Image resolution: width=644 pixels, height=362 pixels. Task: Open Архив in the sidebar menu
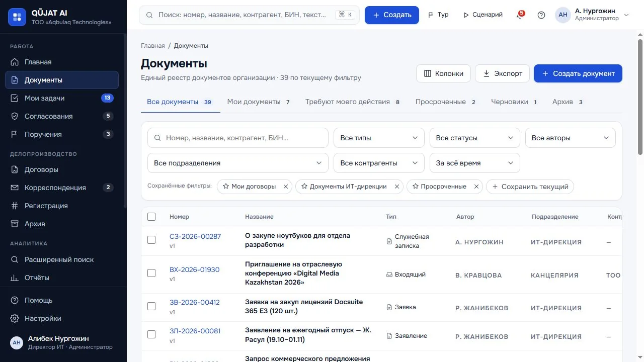coord(62,224)
